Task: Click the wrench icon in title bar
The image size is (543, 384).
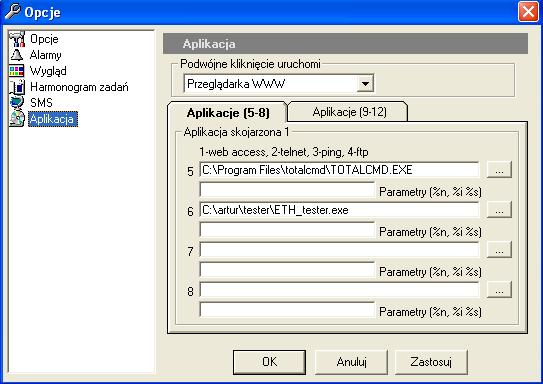Action: pos(13,12)
